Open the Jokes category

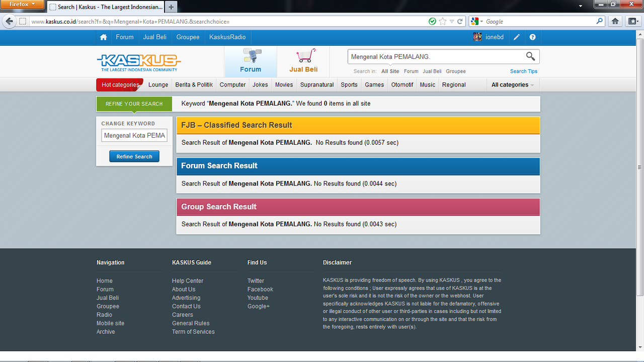260,85
